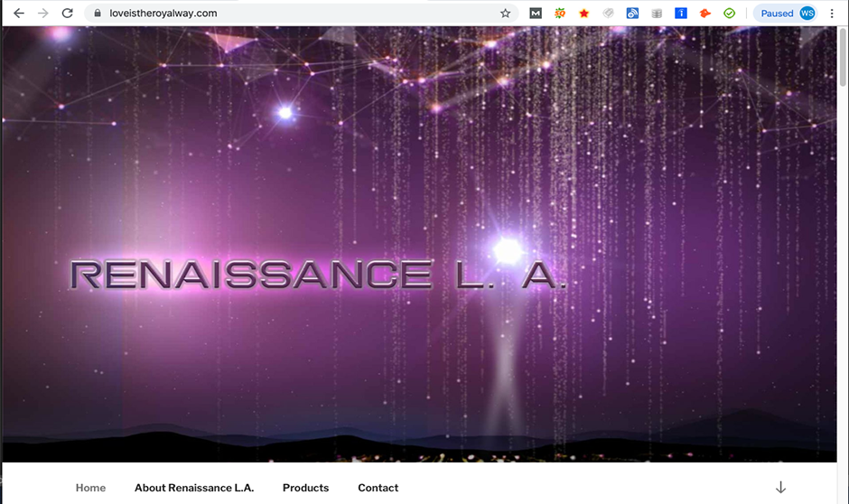Focus the address bar showing loveistheroyalway.com
This screenshot has width=849, height=504.
click(301, 13)
